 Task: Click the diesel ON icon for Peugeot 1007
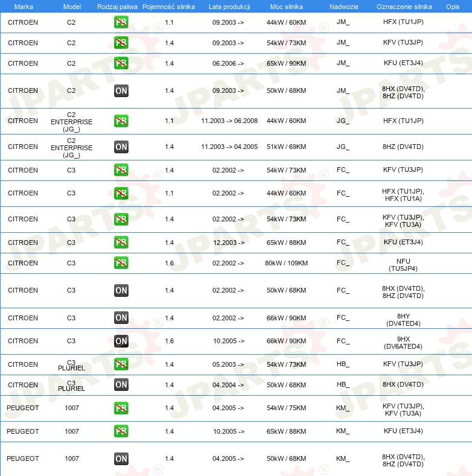pyautogui.click(x=121, y=459)
